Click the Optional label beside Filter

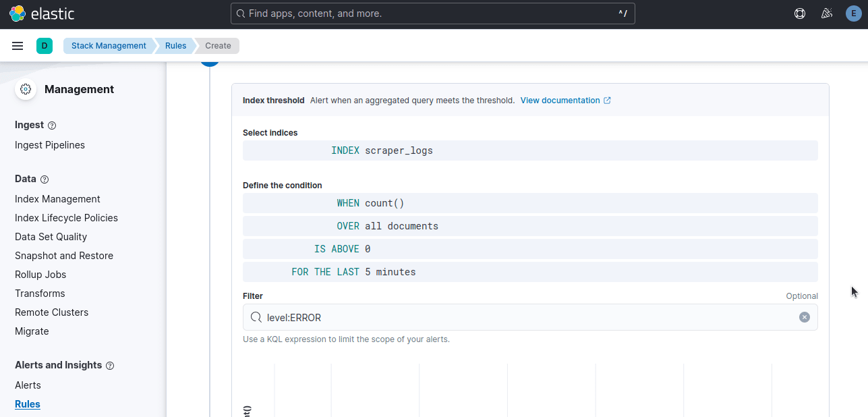tap(802, 296)
